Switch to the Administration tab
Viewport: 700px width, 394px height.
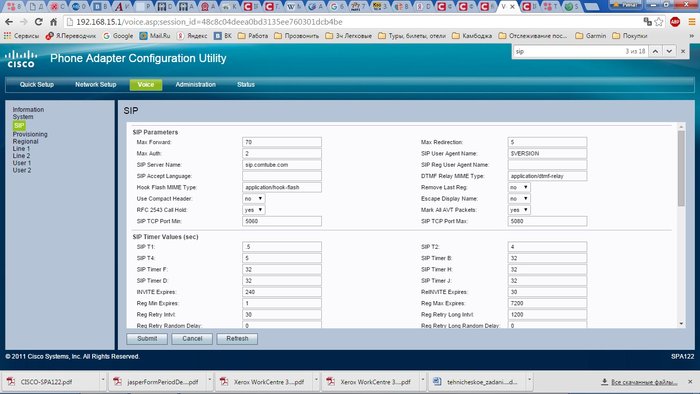coord(196,84)
